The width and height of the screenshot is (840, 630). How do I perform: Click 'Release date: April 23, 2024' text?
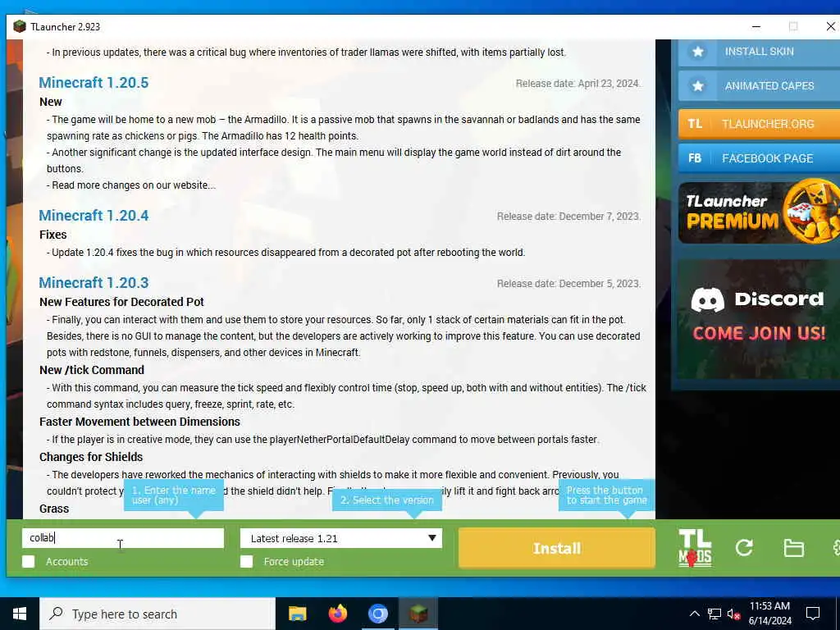pyautogui.click(x=577, y=84)
